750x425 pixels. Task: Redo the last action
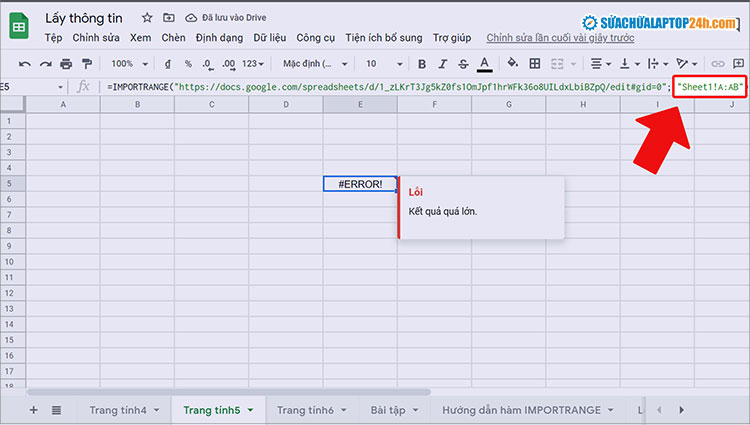(45, 64)
